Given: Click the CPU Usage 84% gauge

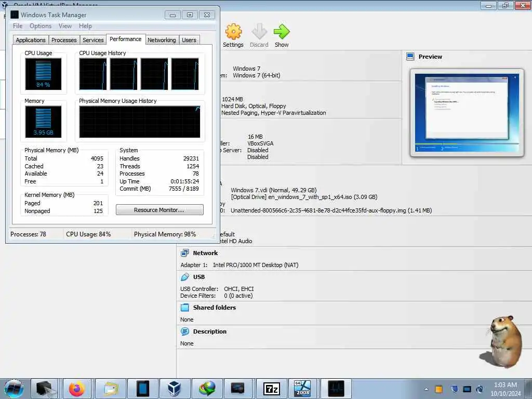Looking at the screenshot, I should (x=44, y=74).
